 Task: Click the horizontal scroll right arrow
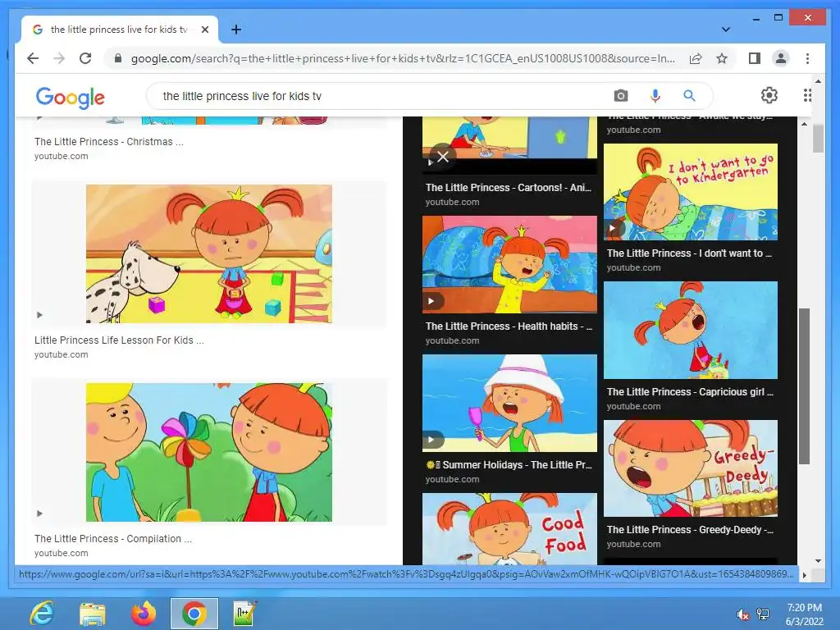point(804,575)
